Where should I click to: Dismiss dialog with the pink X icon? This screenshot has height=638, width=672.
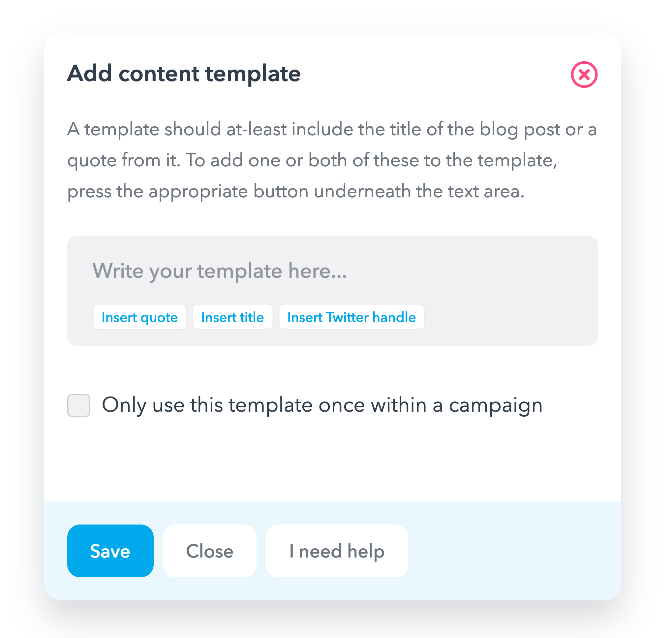pyautogui.click(x=584, y=75)
